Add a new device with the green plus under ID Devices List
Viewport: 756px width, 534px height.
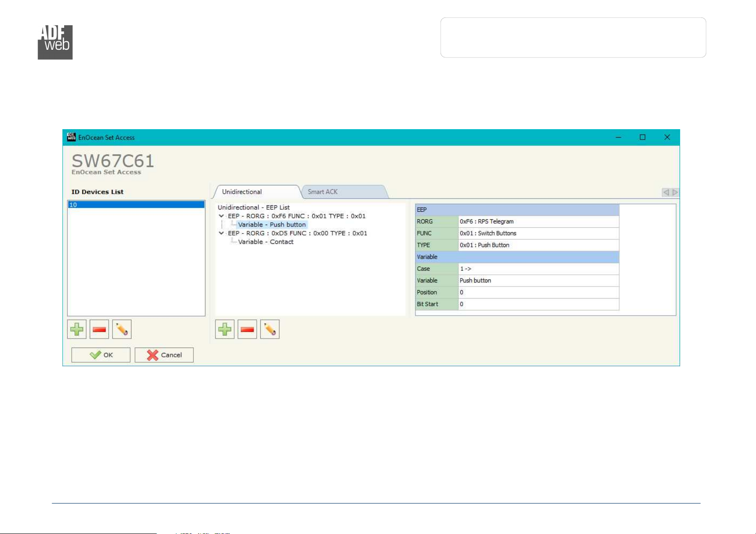(77, 330)
